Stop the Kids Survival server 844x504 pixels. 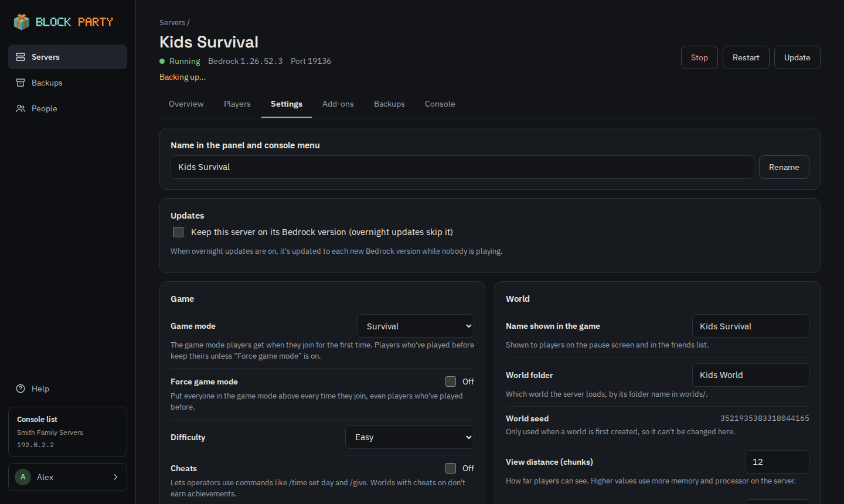[x=699, y=57]
